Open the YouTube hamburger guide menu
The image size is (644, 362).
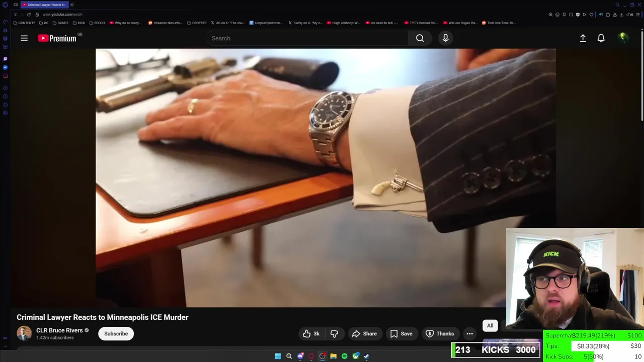24,38
